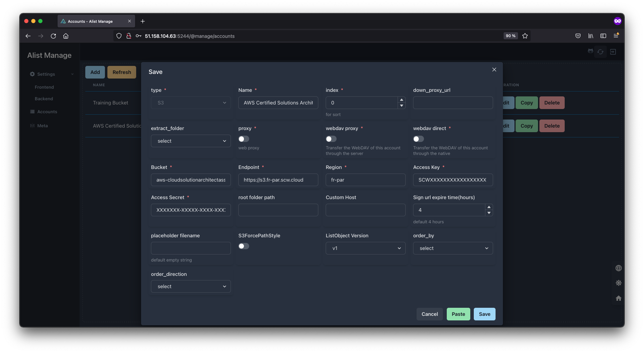This screenshot has width=644, height=353.
Task: Decrease the Sign url expire time value
Action: (489, 213)
